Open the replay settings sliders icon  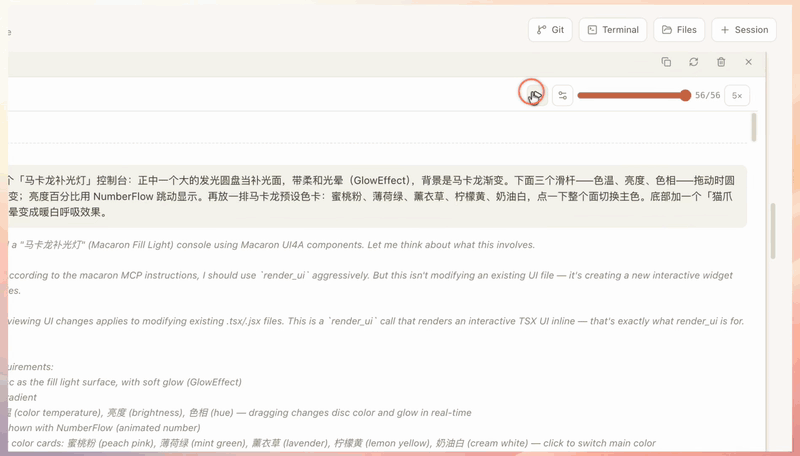click(x=562, y=95)
